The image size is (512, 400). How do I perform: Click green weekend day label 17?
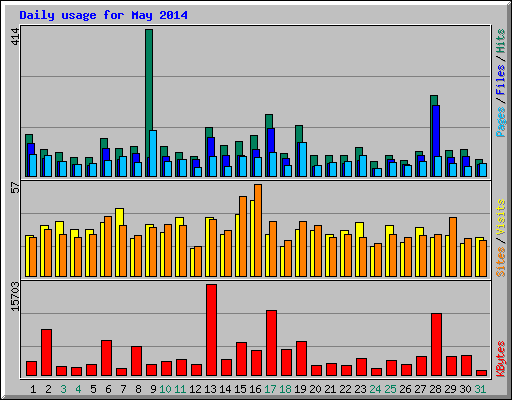point(270,389)
